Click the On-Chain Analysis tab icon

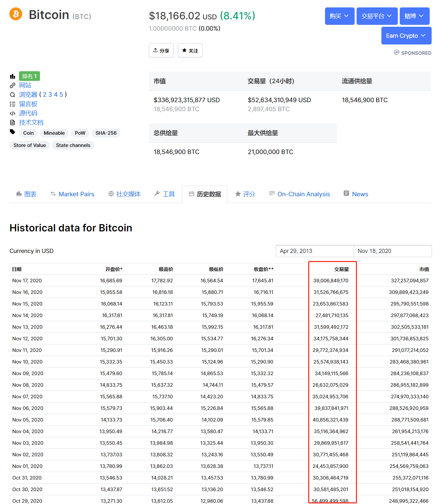coord(272,193)
